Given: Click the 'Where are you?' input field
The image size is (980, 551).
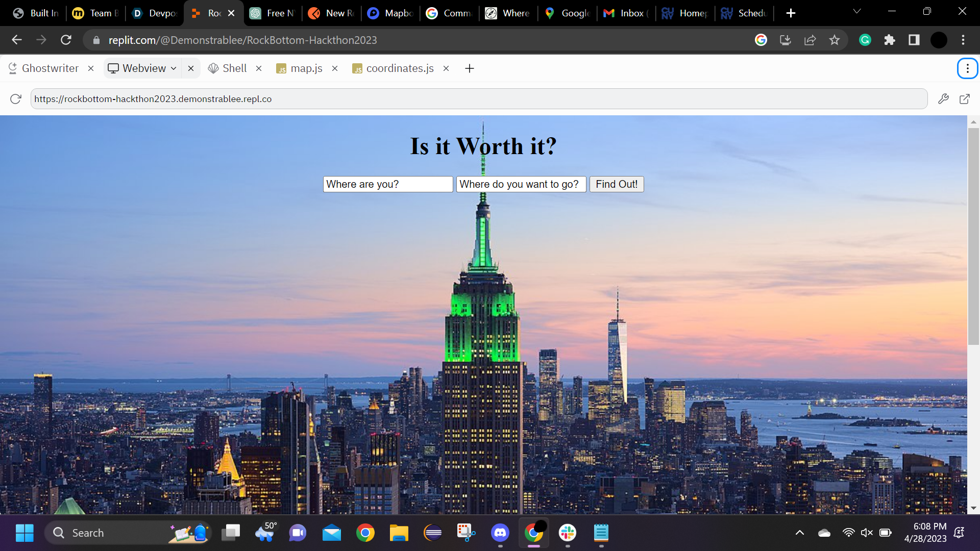Looking at the screenshot, I should pos(388,184).
